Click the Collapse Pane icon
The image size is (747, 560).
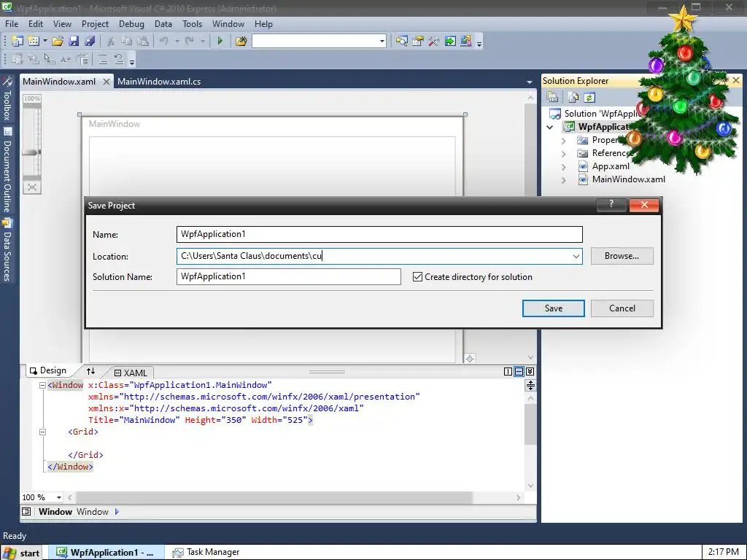click(530, 371)
